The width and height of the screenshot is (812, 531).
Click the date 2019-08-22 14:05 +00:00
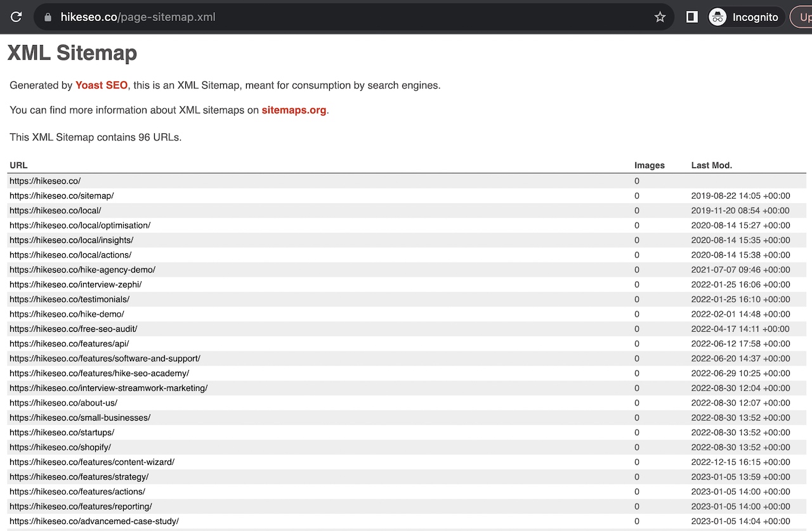740,195
